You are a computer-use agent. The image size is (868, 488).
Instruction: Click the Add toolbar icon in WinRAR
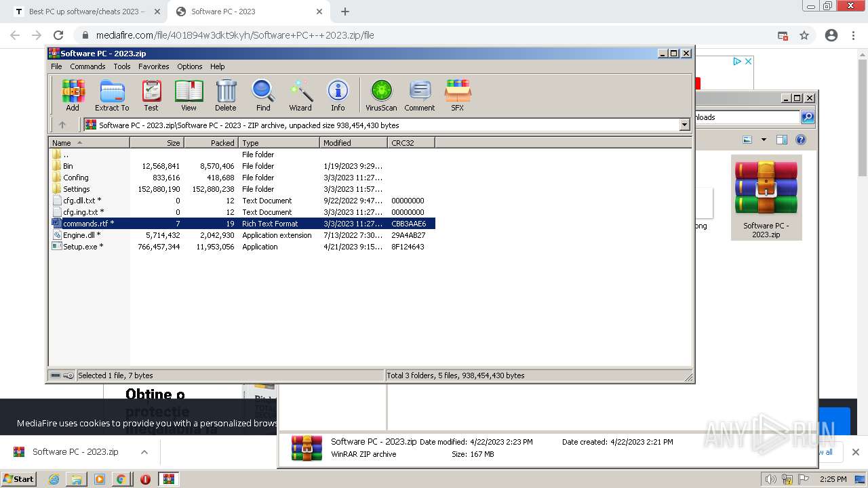(73, 96)
